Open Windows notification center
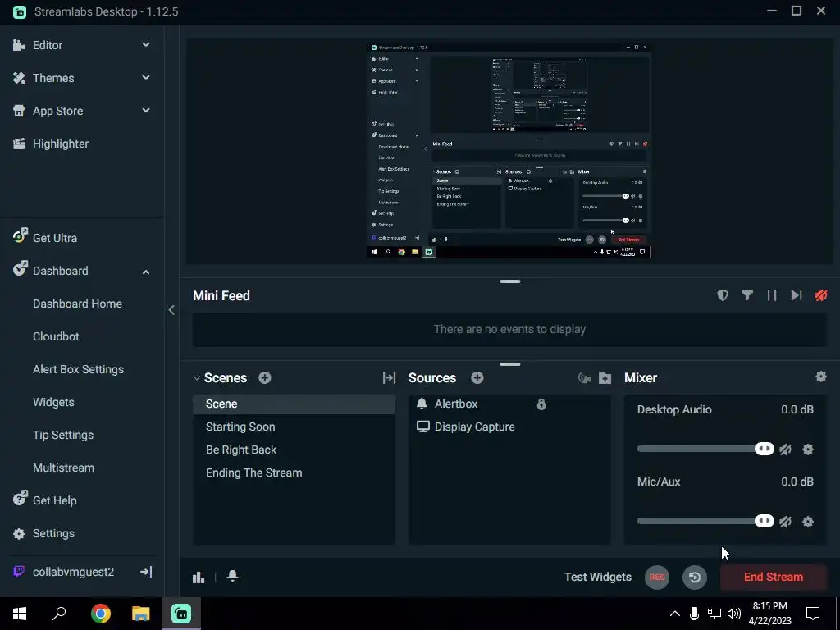The width and height of the screenshot is (840, 630). coord(813,614)
